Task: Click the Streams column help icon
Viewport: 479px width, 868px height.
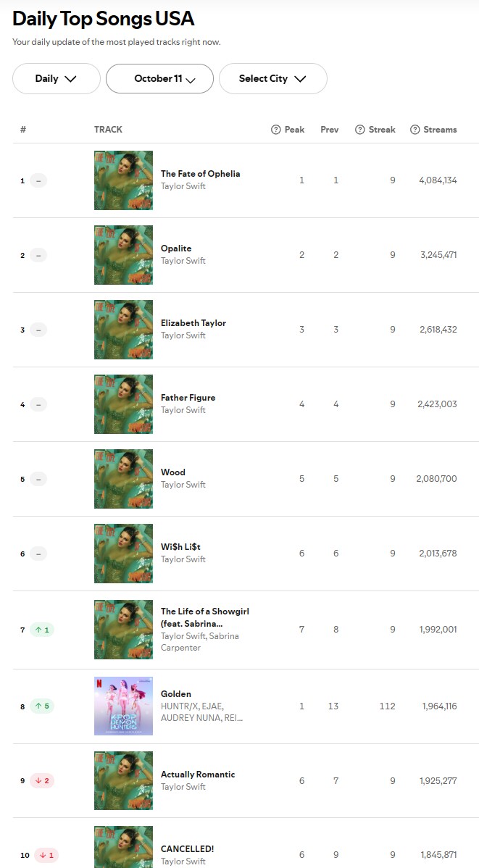Action: pos(415,130)
